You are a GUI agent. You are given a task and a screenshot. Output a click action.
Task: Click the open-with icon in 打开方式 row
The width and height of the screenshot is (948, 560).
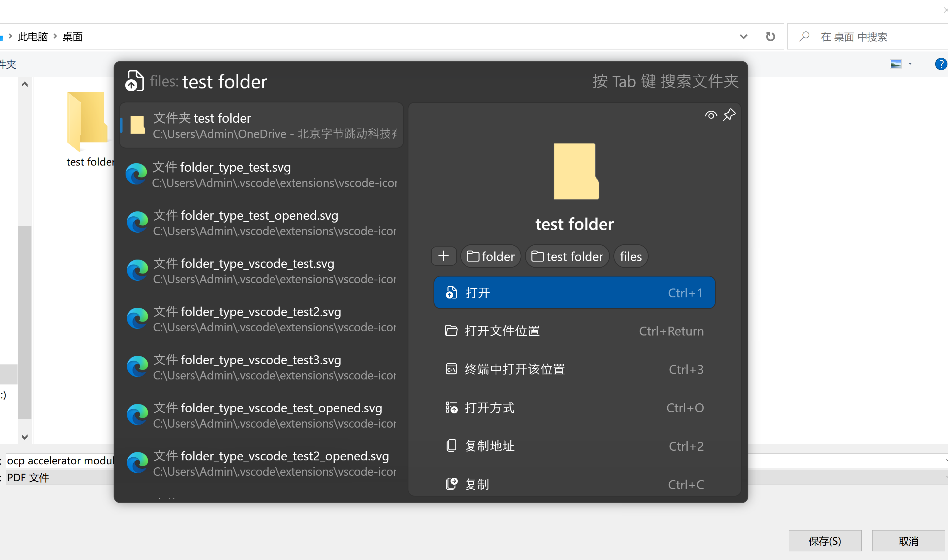451,407
